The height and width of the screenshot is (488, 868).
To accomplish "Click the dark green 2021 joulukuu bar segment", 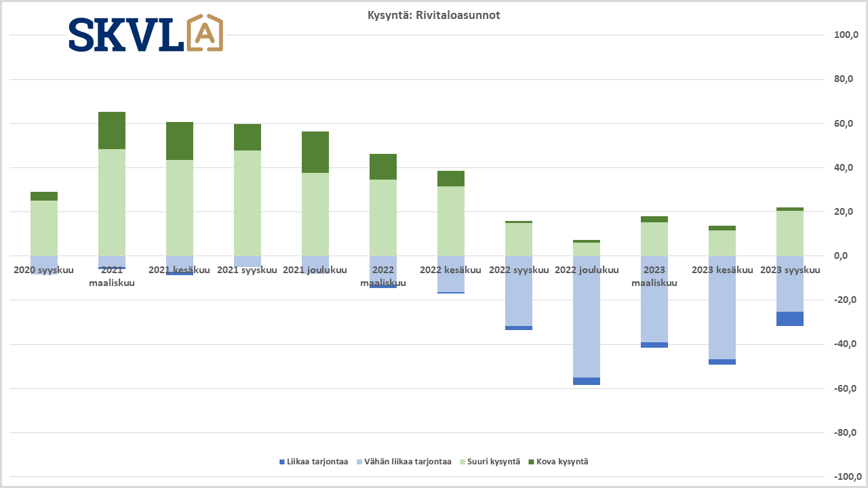I will click(x=315, y=152).
